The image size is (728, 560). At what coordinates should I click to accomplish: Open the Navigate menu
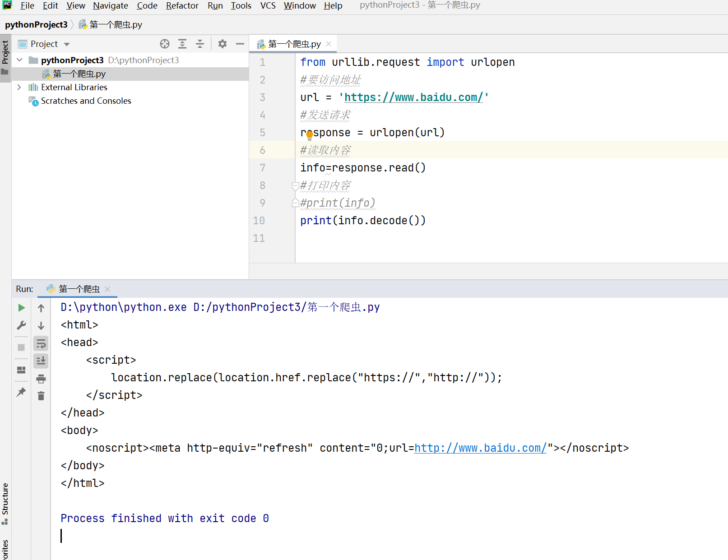pyautogui.click(x=111, y=5)
